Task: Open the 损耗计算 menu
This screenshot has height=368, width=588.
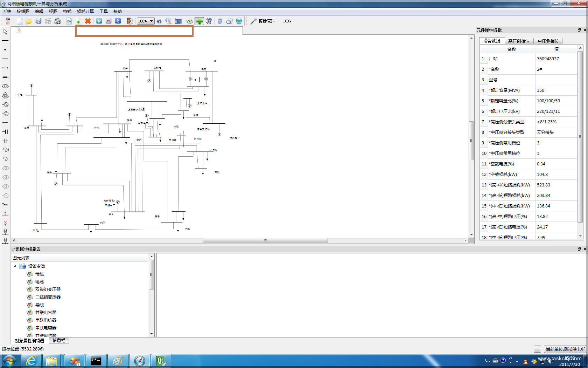Action: [x=85, y=12]
